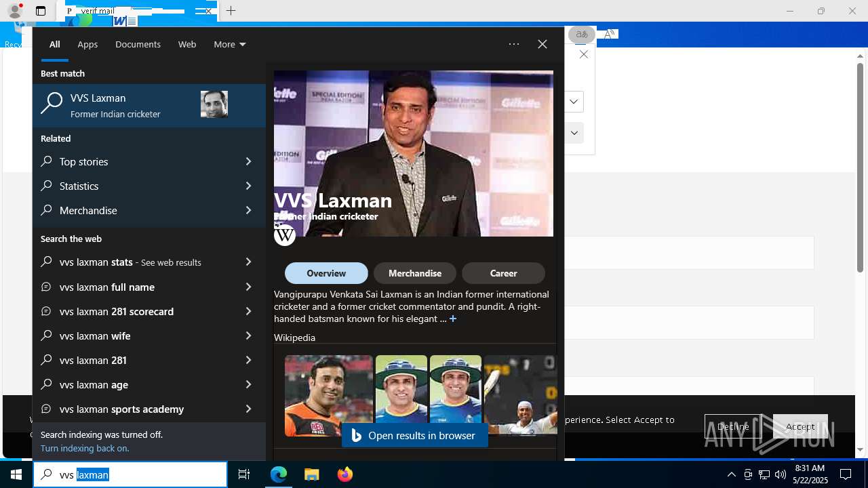Open the first dropdown in the background popup
868x488 pixels.
(574, 102)
